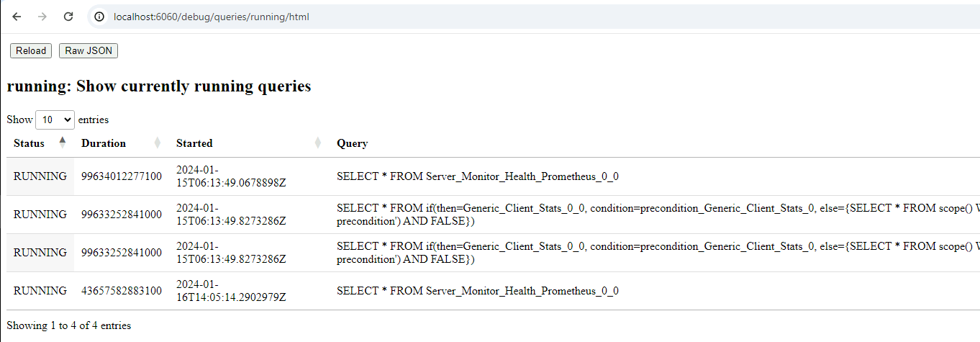Reload the page using the browser refresh icon
This screenshot has height=342, width=980.
pos(68,17)
